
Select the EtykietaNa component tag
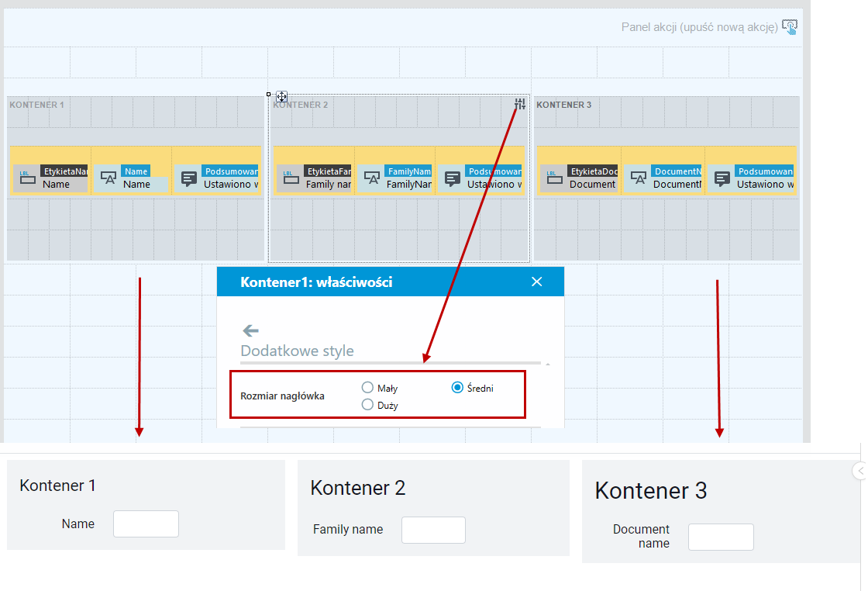pos(65,171)
